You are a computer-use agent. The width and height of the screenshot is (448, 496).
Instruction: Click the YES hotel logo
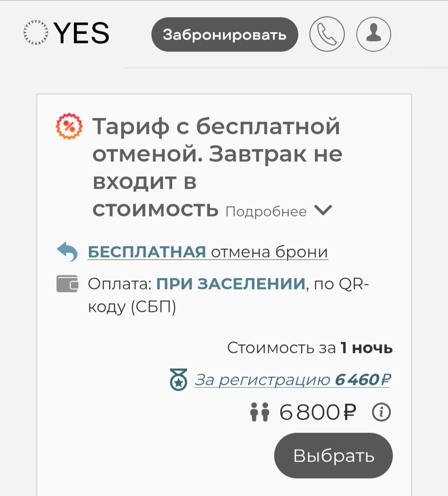[65, 34]
